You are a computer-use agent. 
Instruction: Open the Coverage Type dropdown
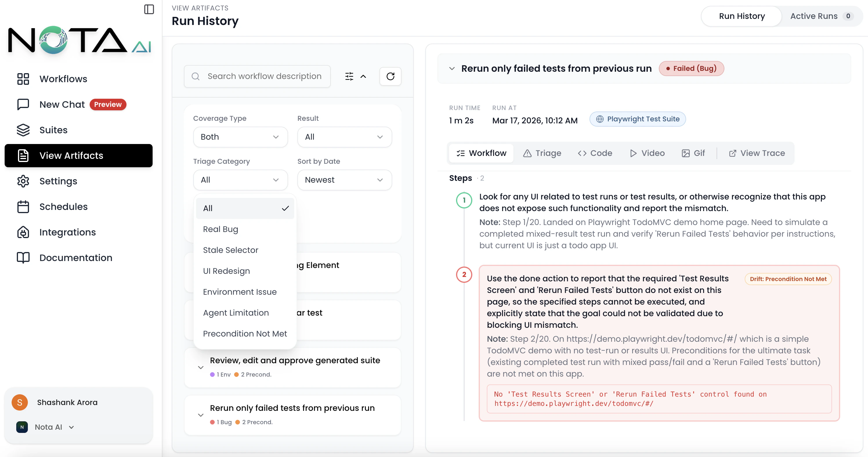coord(240,137)
